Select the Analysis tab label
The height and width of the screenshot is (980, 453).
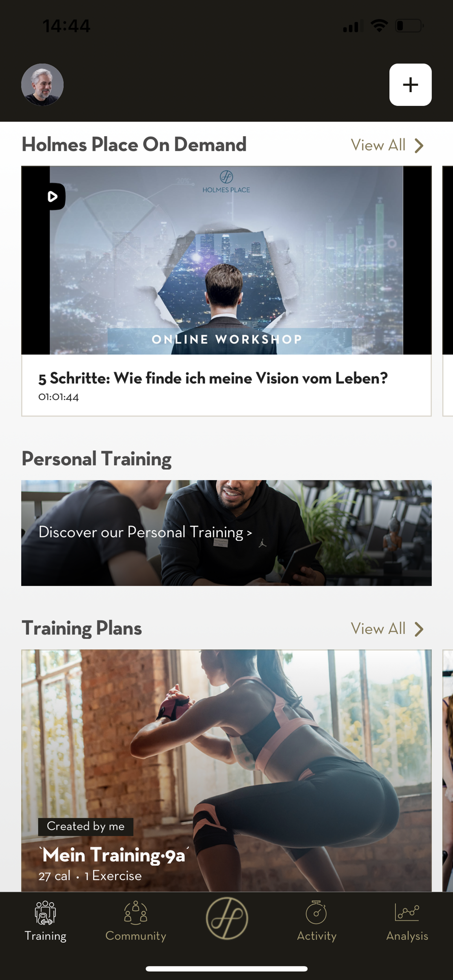[407, 936]
